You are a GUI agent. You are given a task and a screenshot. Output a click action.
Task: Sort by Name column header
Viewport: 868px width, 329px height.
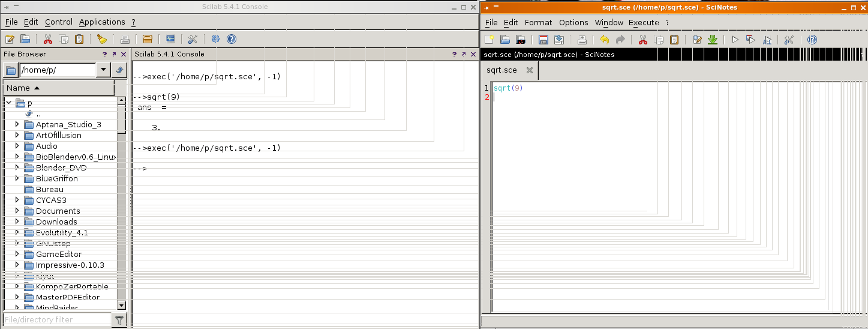click(x=59, y=88)
